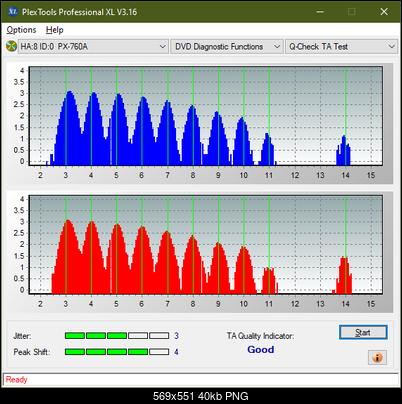Close the PlexTools Professional window
This screenshot has width=402, height=404.
(384, 12)
